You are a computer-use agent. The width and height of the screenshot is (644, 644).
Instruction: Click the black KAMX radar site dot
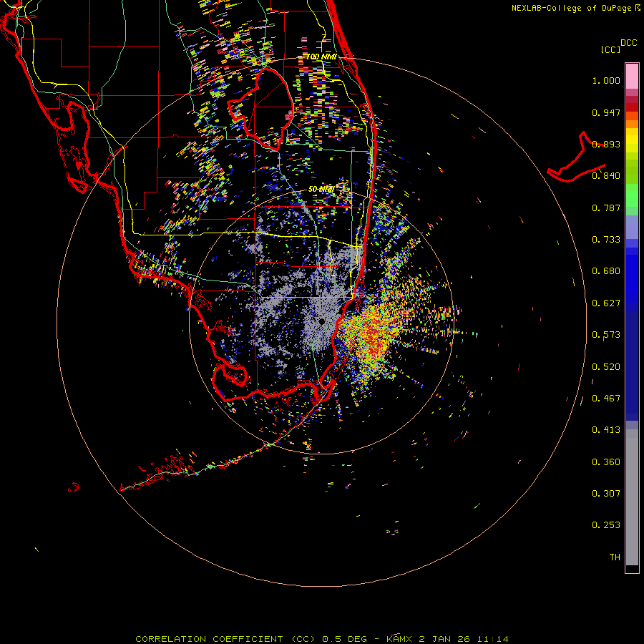(321, 321)
